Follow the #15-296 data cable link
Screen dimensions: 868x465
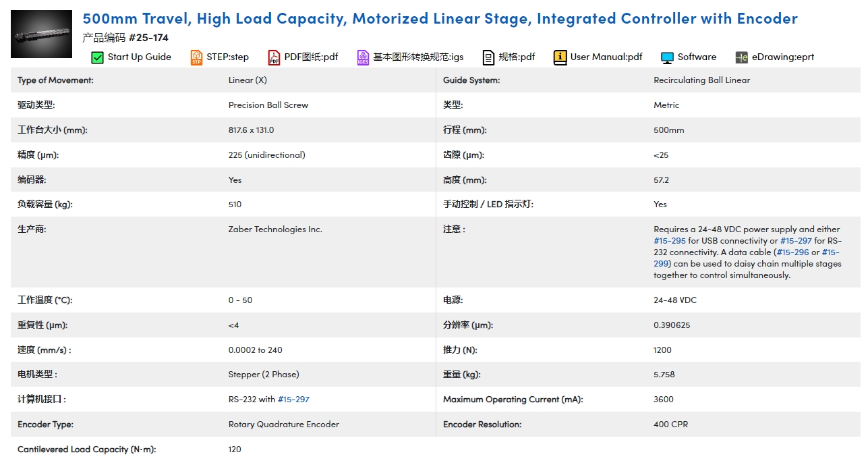[792, 252]
